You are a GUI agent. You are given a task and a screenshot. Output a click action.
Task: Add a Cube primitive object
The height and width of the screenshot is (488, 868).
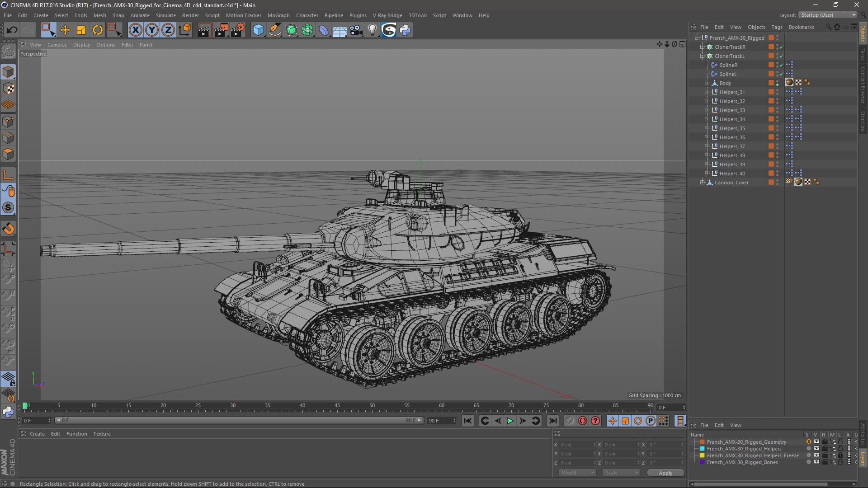(258, 30)
